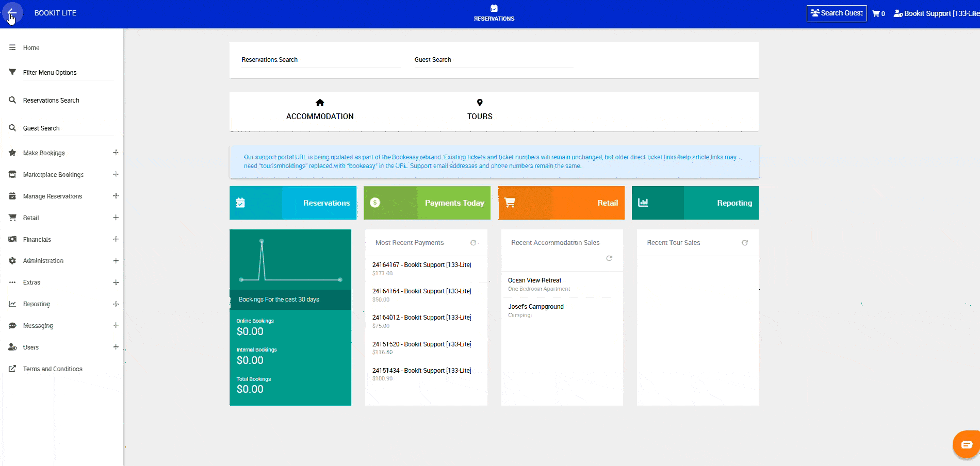Open the blue Reservations tile
Screen dimensions: 980x466
click(x=293, y=203)
